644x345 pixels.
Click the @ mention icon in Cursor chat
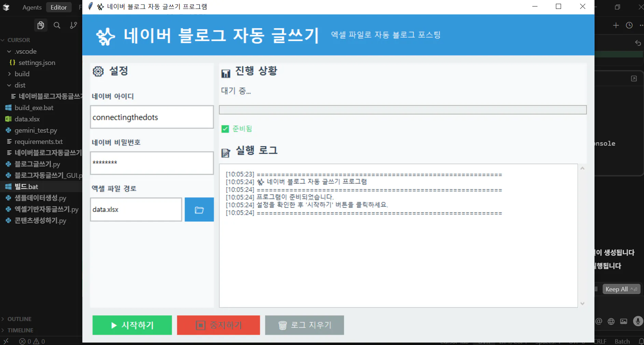(599, 321)
